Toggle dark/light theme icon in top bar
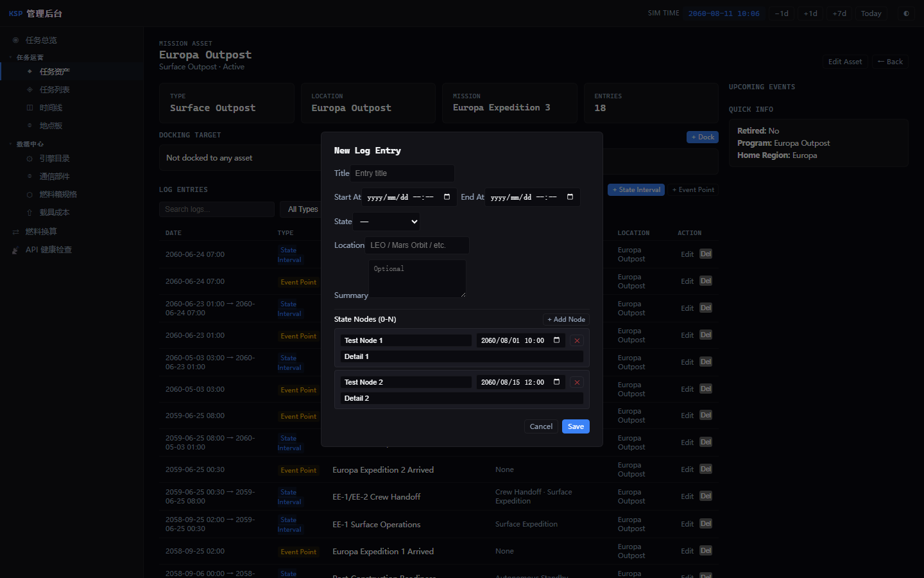The image size is (924, 578). click(906, 13)
